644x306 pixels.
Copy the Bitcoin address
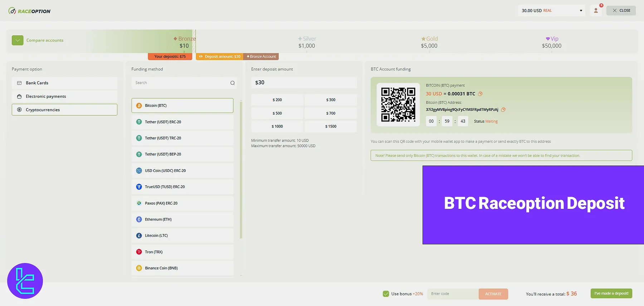coord(503,110)
